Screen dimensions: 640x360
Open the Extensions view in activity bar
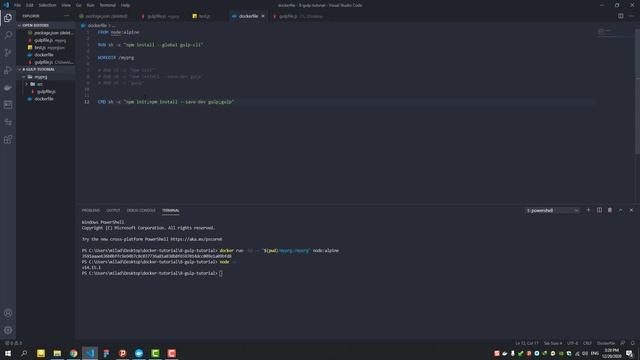coord(8,140)
